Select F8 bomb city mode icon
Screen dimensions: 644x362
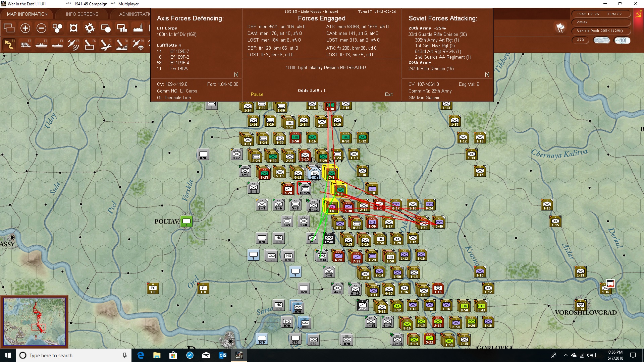[122, 44]
